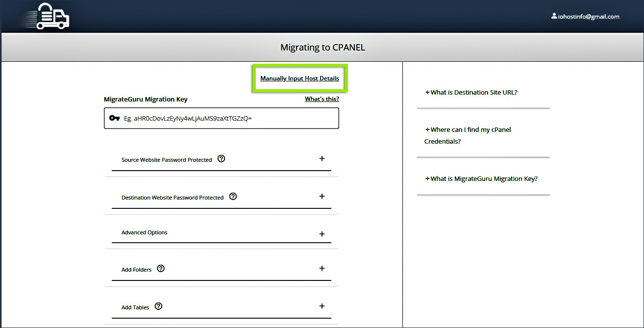Click the question mark icon beside Add Tables

pyautogui.click(x=158, y=306)
